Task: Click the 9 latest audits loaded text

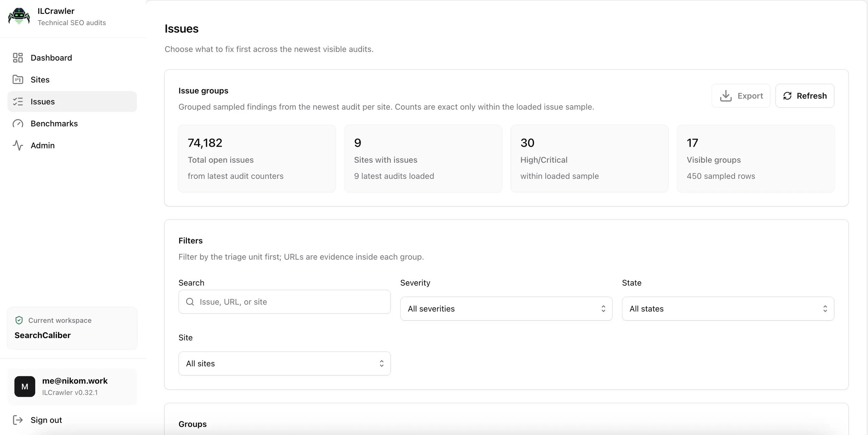Action: (x=394, y=176)
